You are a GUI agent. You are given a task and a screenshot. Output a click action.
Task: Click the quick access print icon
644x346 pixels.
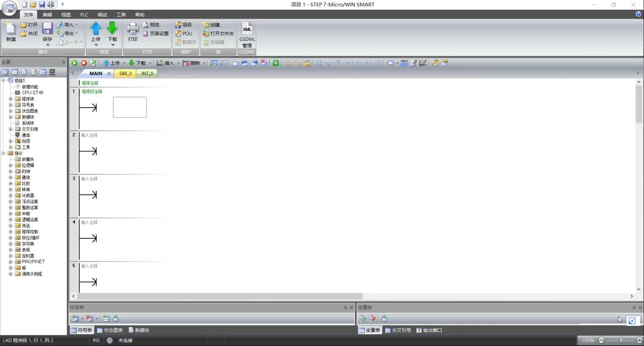(50, 5)
